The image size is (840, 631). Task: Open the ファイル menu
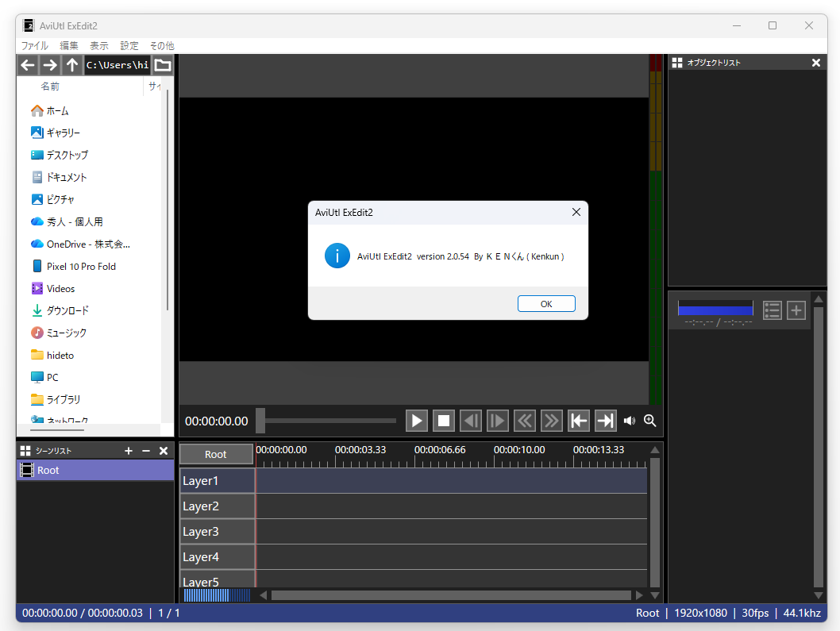click(x=35, y=46)
